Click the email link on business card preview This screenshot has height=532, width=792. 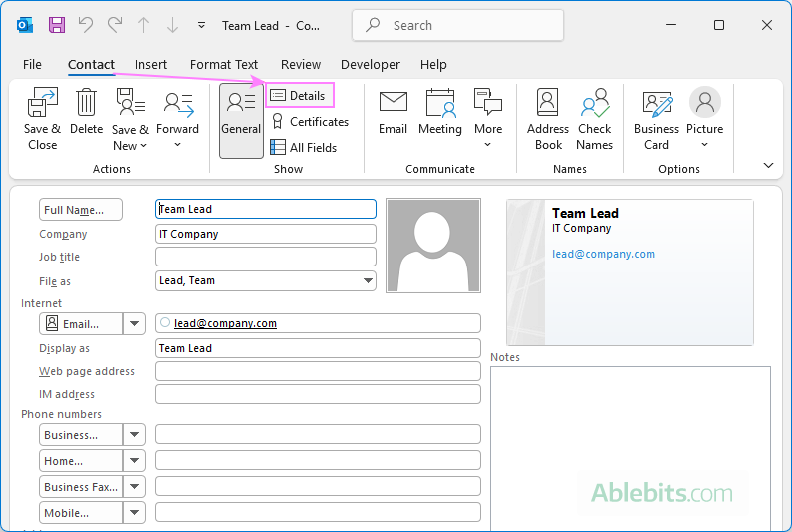(603, 254)
